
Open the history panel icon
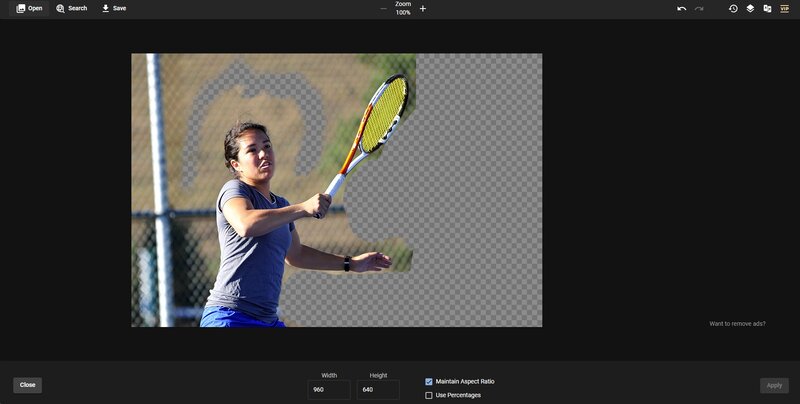point(733,9)
